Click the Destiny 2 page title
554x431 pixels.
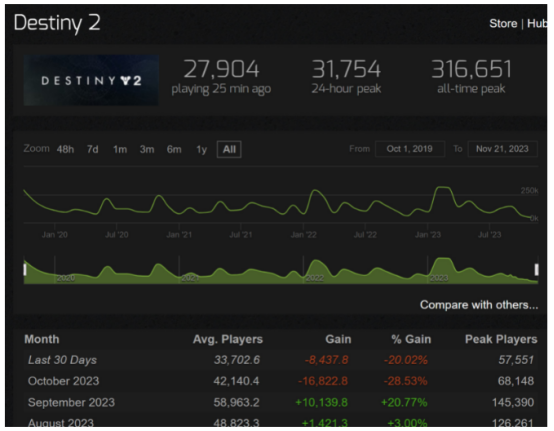[x=57, y=23]
